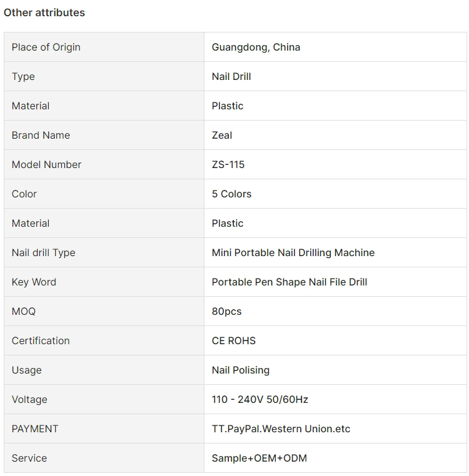Select the "MOQ" label cell
This screenshot has height=476, width=469.
click(24, 312)
